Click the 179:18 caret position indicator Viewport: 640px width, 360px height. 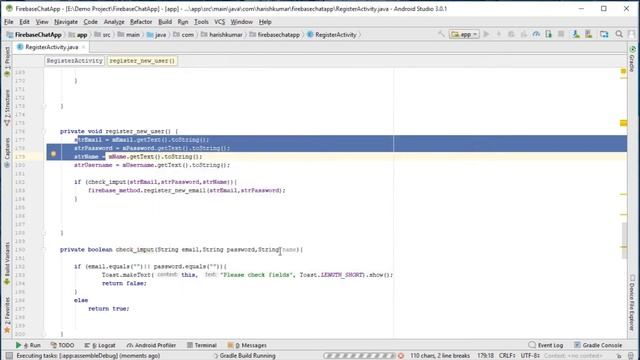tap(485, 356)
